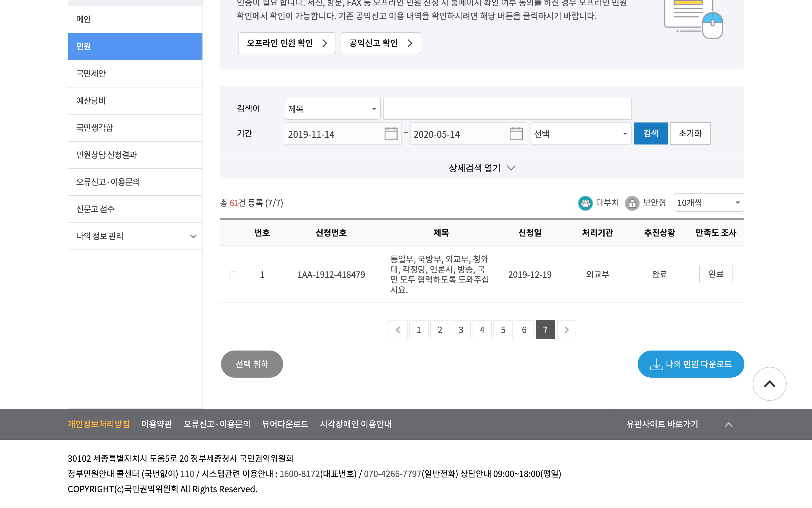Click the 110 call center number
This screenshot has width=812, height=508.
point(187,474)
